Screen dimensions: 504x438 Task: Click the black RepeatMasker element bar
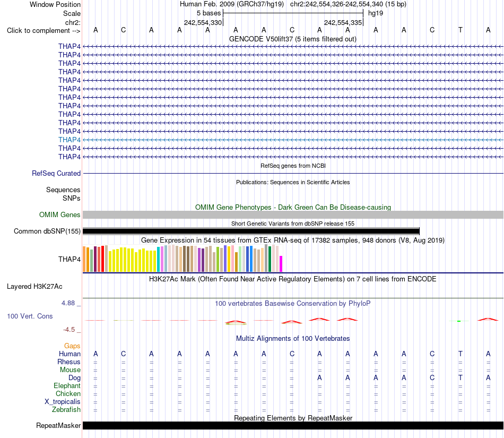[x=293, y=425]
